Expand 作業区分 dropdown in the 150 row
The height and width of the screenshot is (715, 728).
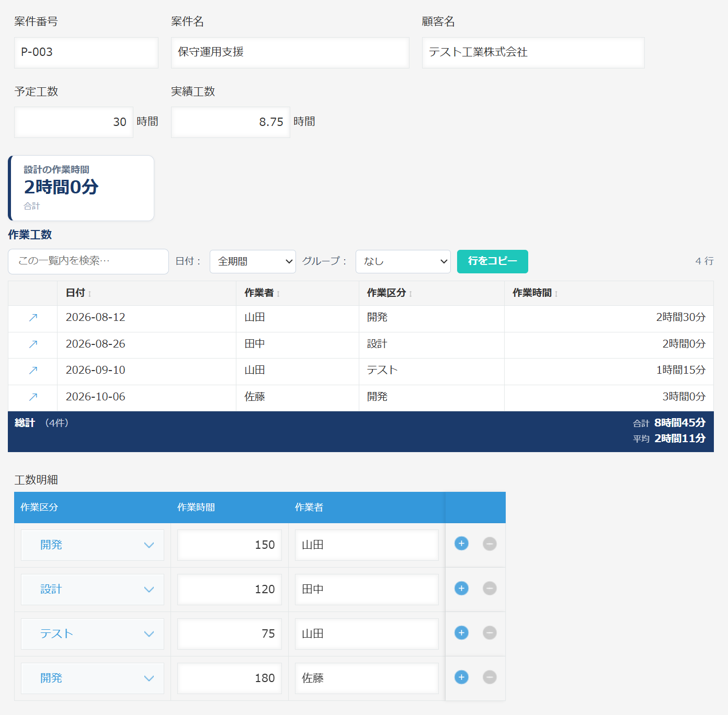93,545
